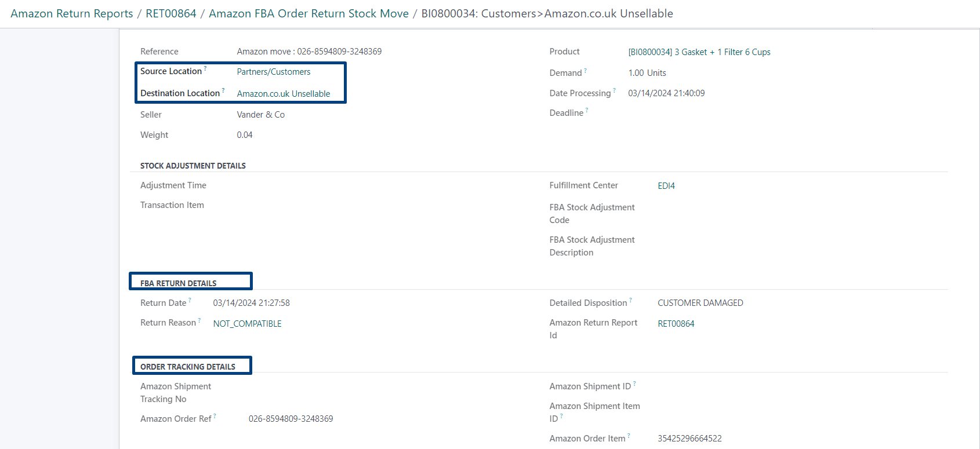Click FBA Stock Adjustment Description label
Image resolution: width=980 pixels, height=449 pixels.
pos(592,246)
